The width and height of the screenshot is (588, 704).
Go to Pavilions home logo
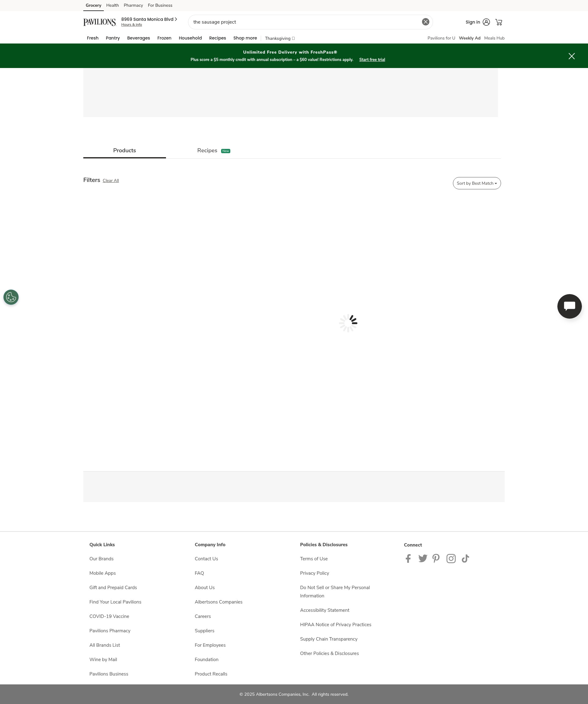(100, 22)
